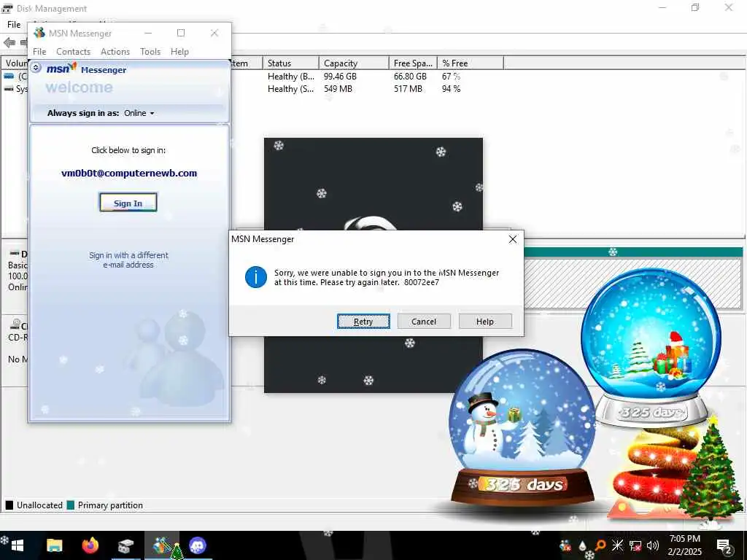The width and height of the screenshot is (747, 560).
Task: Collapse the MSN Messenger header with round chevron
Action: tap(36, 68)
